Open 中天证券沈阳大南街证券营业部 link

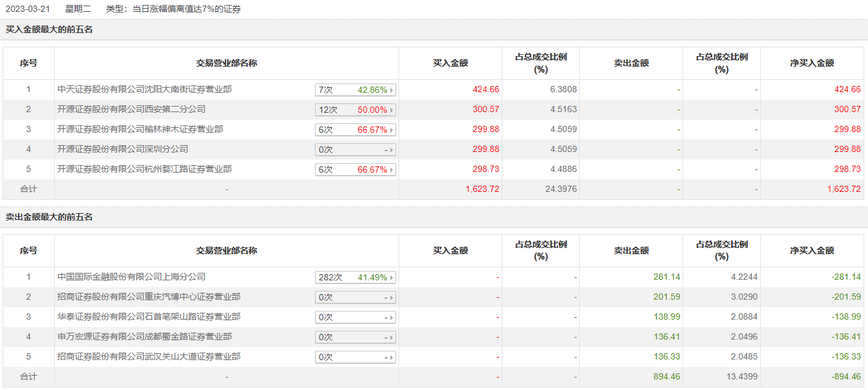click(144, 90)
